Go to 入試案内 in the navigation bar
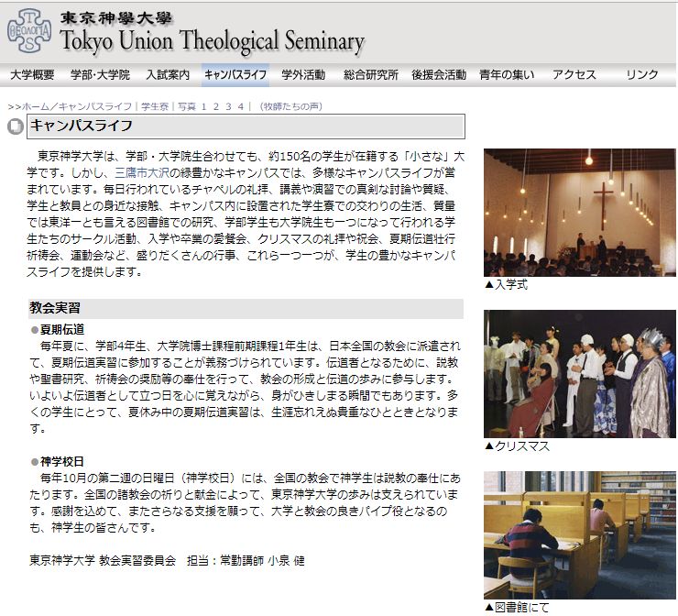 pos(168,75)
